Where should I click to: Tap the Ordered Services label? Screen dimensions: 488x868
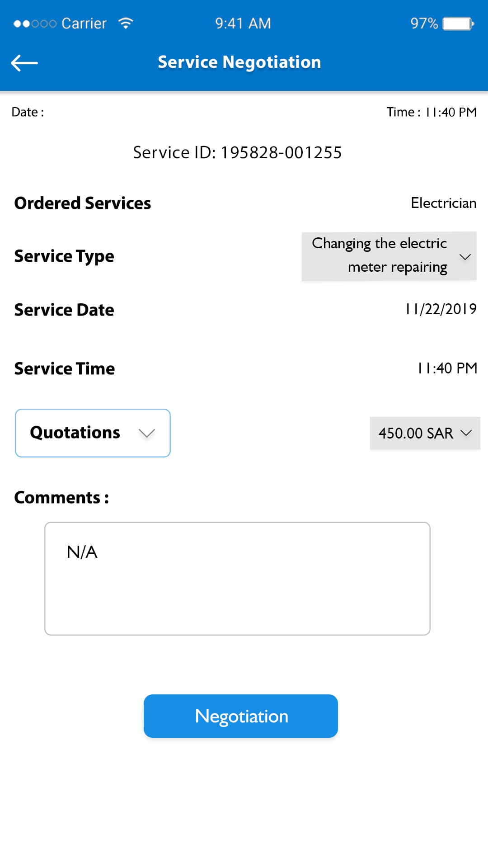pyautogui.click(x=83, y=203)
